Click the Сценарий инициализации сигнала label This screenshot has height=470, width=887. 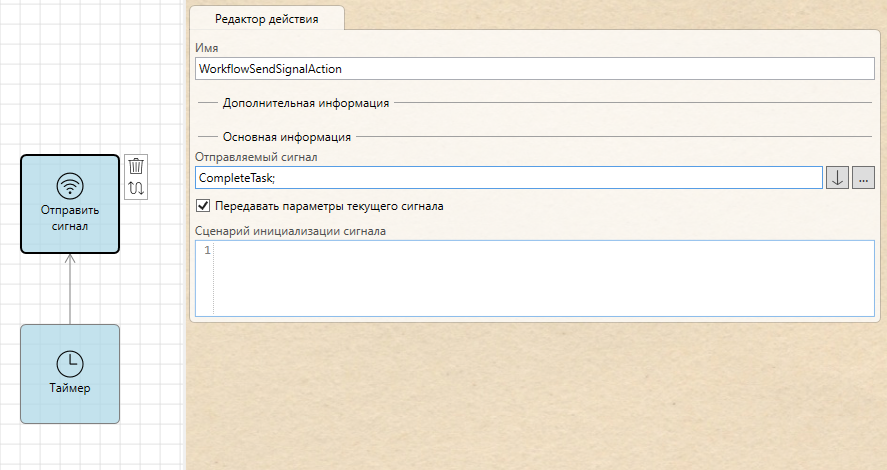point(290,231)
